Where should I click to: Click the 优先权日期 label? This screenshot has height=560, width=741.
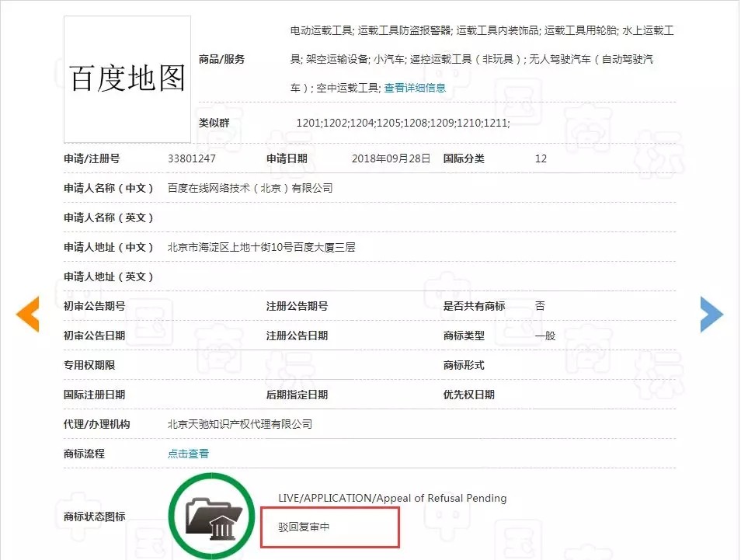[x=469, y=395]
